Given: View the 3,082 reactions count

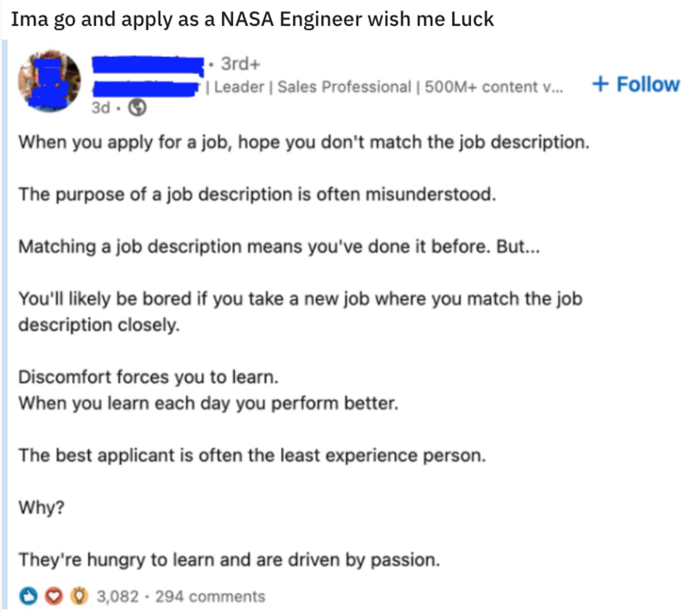Looking at the screenshot, I should [x=118, y=597].
